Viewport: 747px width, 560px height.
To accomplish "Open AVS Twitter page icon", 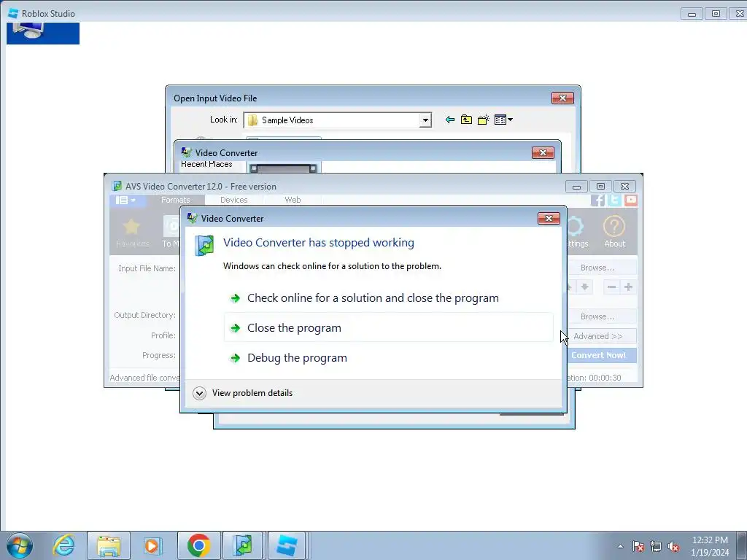I will (x=614, y=200).
